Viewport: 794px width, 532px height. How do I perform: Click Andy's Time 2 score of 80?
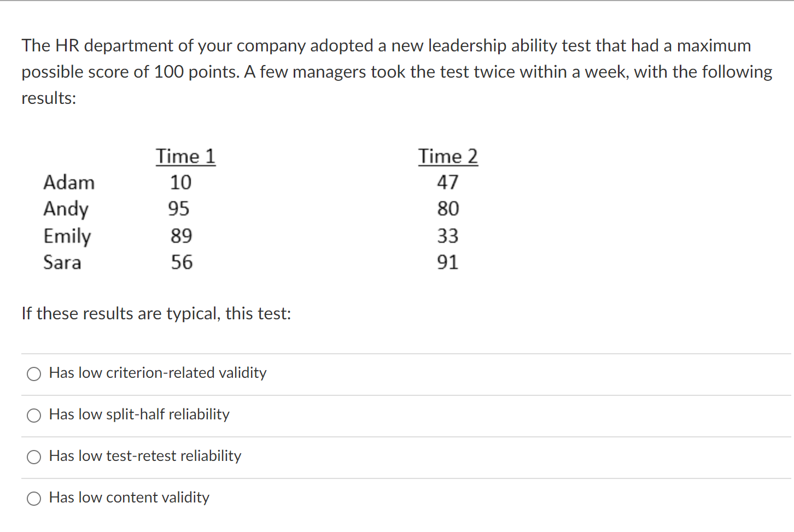(x=448, y=209)
